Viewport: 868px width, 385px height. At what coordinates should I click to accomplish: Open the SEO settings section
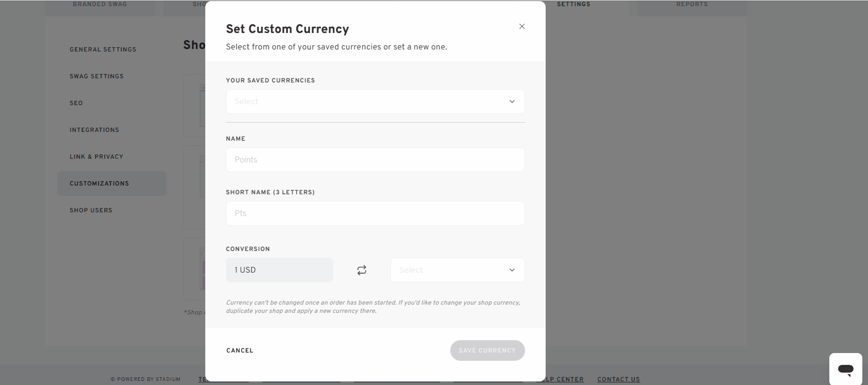click(x=76, y=103)
